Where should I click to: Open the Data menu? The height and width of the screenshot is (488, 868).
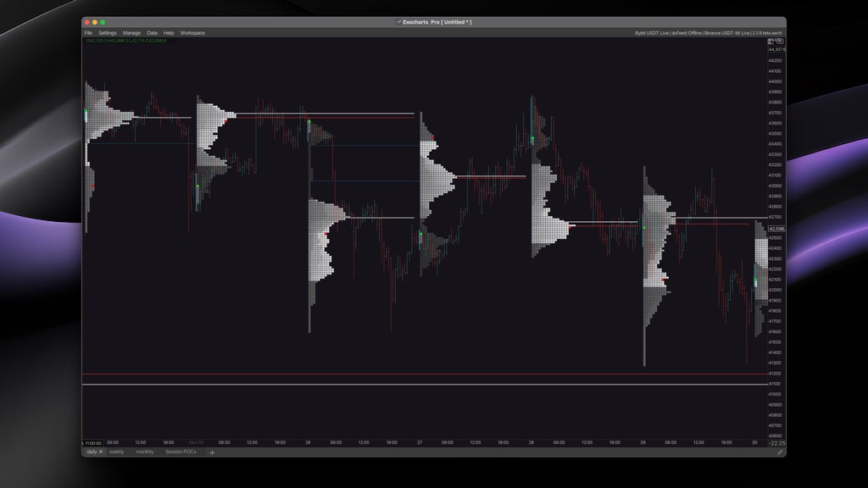[152, 32]
